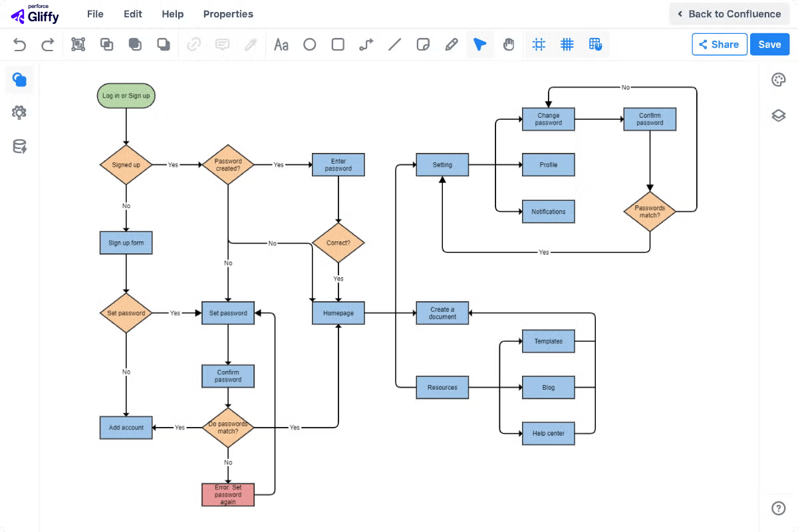Click the Bring to front icon
The image size is (798, 532).
(x=135, y=45)
